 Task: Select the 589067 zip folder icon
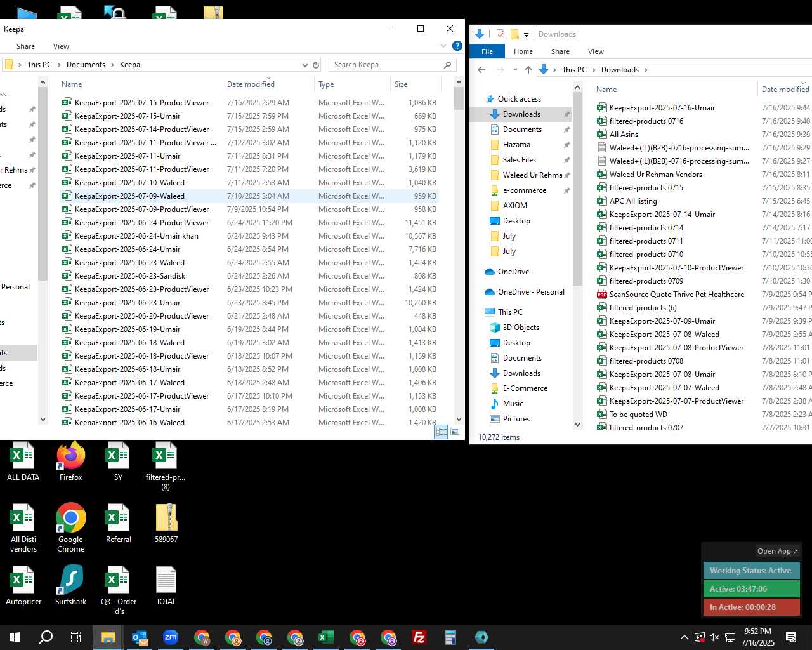[x=166, y=524]
